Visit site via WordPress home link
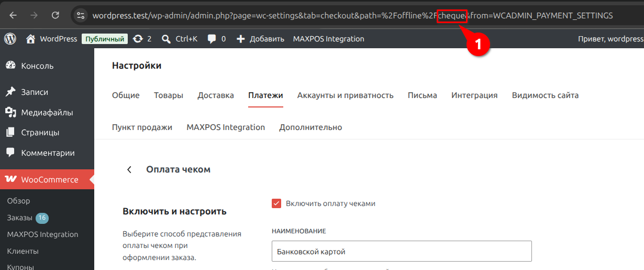 [51, 39]
